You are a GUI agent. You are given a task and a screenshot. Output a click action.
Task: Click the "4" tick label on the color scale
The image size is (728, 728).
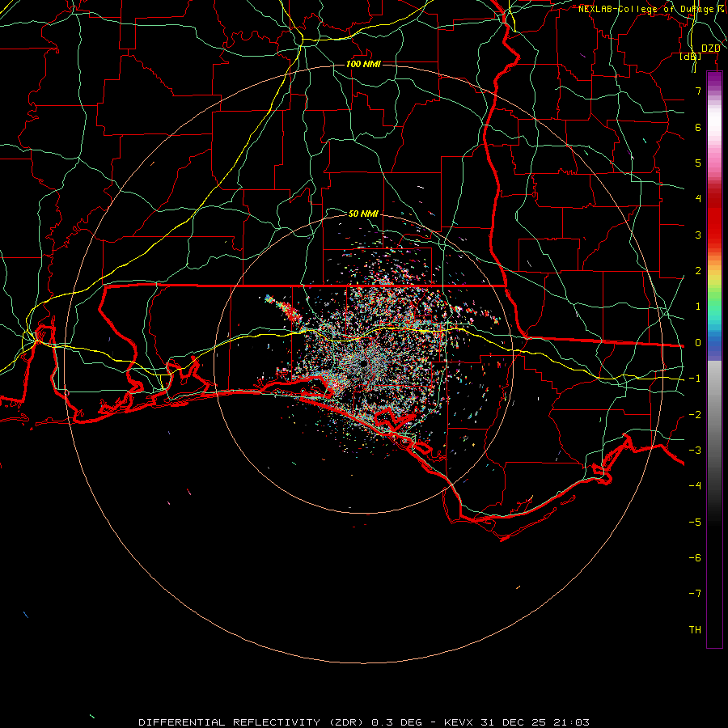698,199
